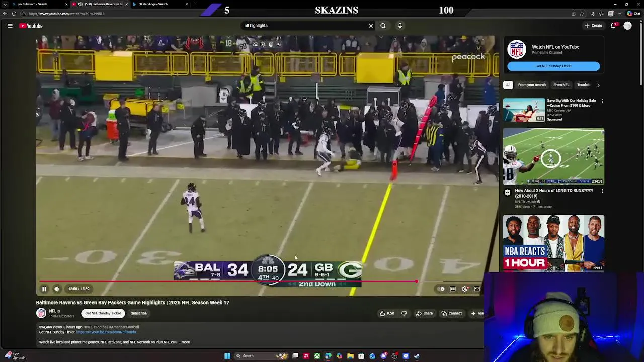644x362 pixels.
Task: Open the NBA Reacts 1 Hour thumbnail
Action: tap(553, 243)
